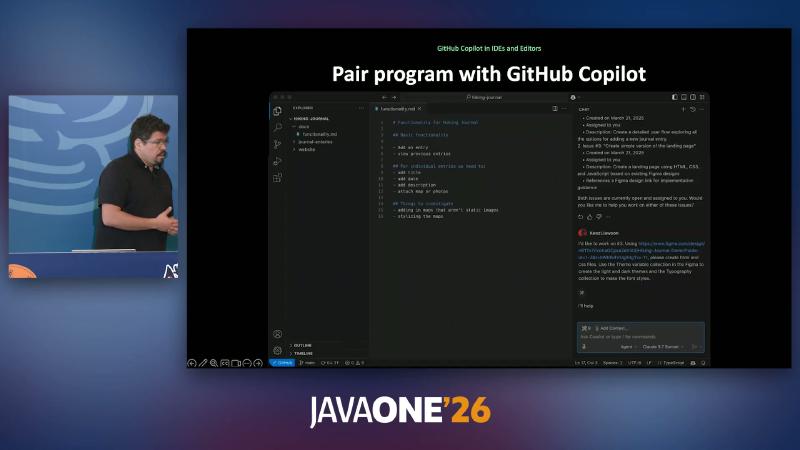Open the customize layout icon
Screen dimensions: 800x450
(x=702, y=97)
